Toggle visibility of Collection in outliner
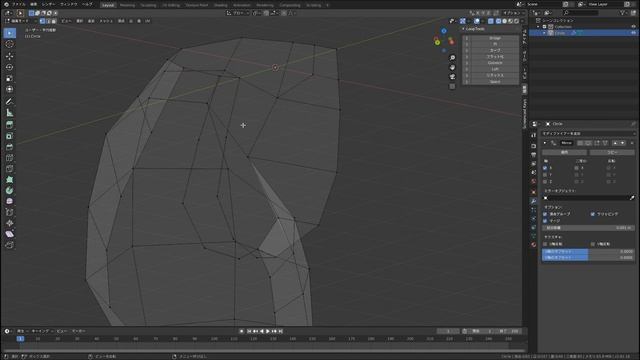Viewport: 640px width, 360px height. coord(633,27)
